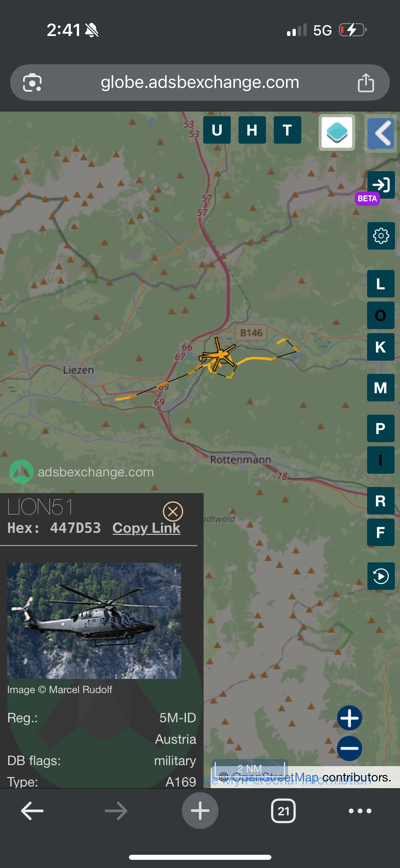Zoom in with the plus button
This screenshot has width=400, height=868.
349,718
